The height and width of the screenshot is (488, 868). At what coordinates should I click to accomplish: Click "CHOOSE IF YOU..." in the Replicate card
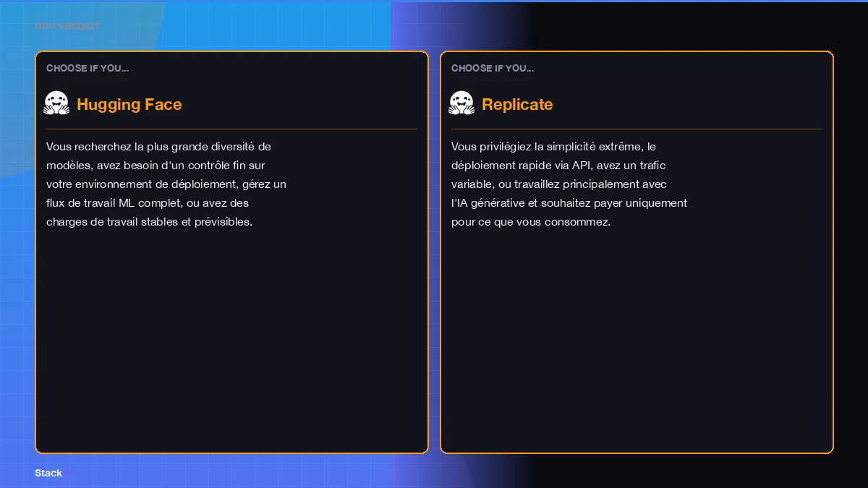[x=493, y=69]
